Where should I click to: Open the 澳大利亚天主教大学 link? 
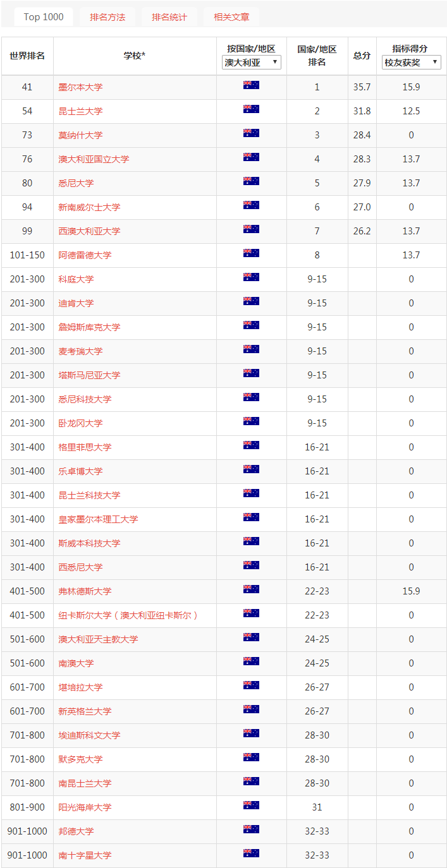point(98,639)
